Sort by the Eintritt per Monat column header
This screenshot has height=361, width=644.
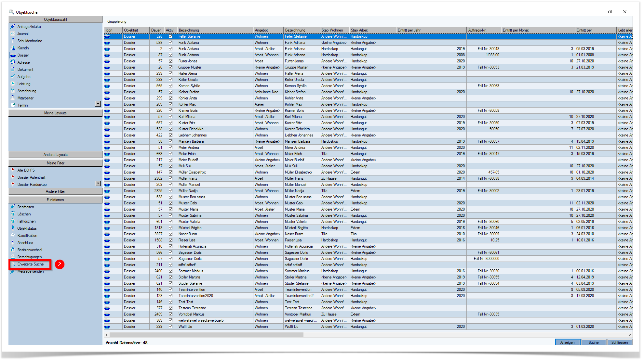pyautogui.click(x=538, y=30)
